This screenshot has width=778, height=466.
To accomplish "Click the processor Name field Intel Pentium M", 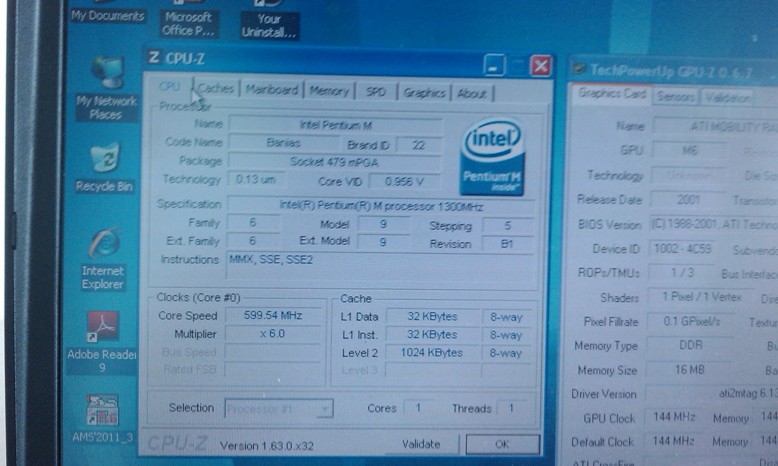I will [x=335, y=125].
